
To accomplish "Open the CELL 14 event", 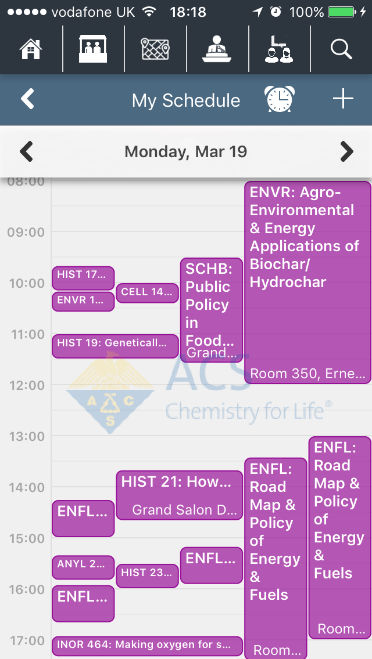I will (147, 293).
